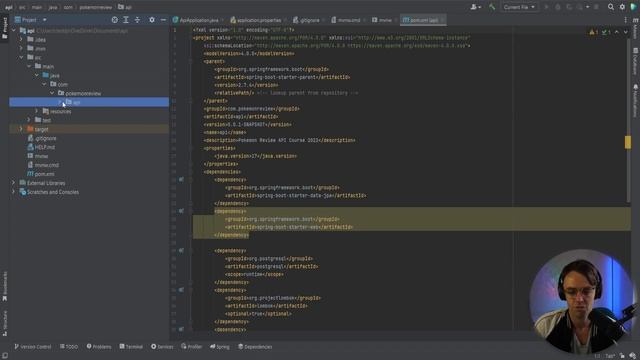Expand the test folder
Image resolution: width=640 pixels, height=360 pixels.
click(29, 120)
